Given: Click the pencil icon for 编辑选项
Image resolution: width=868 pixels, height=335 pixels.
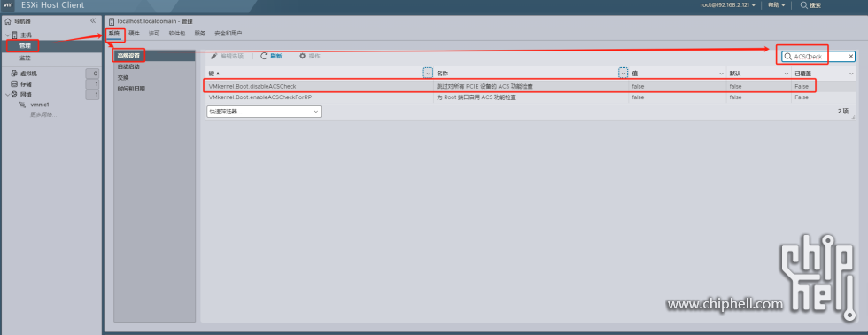Looking at the screenshot, I should click(214, 57).
